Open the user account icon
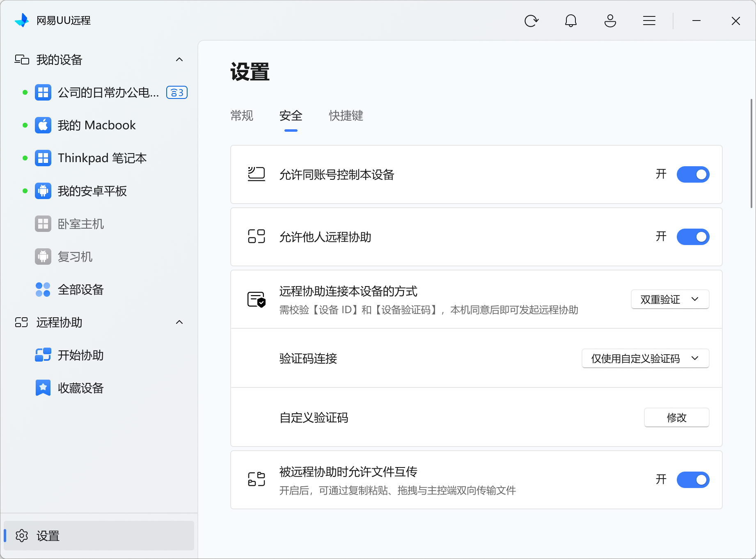The height and width of the screenshot is (559, 756). pos(610,21)
